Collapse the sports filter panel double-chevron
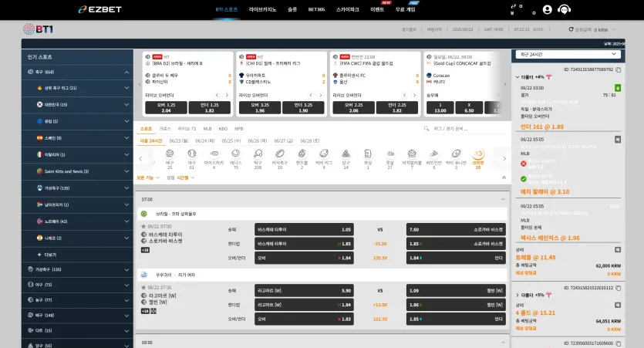644x348 pixels. [504, 177]
